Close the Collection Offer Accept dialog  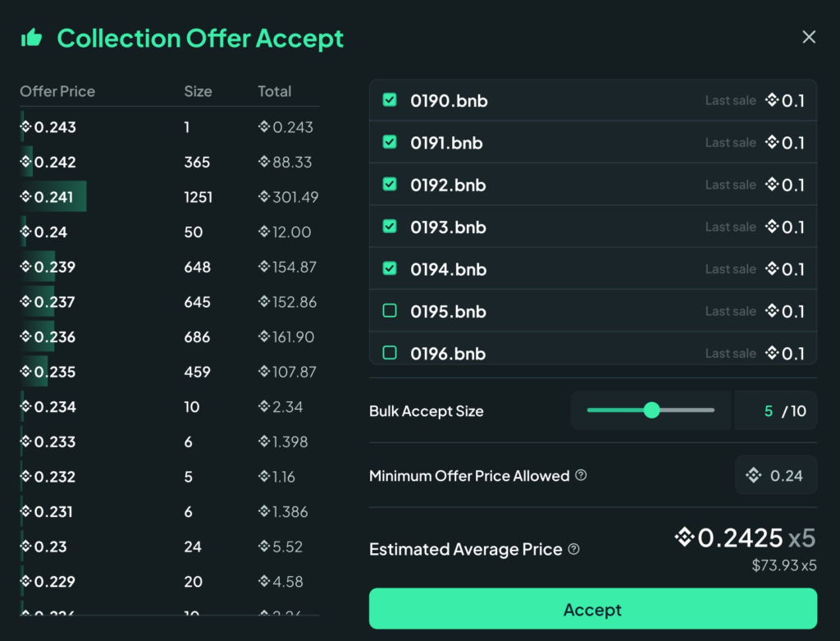click(808, 36)
